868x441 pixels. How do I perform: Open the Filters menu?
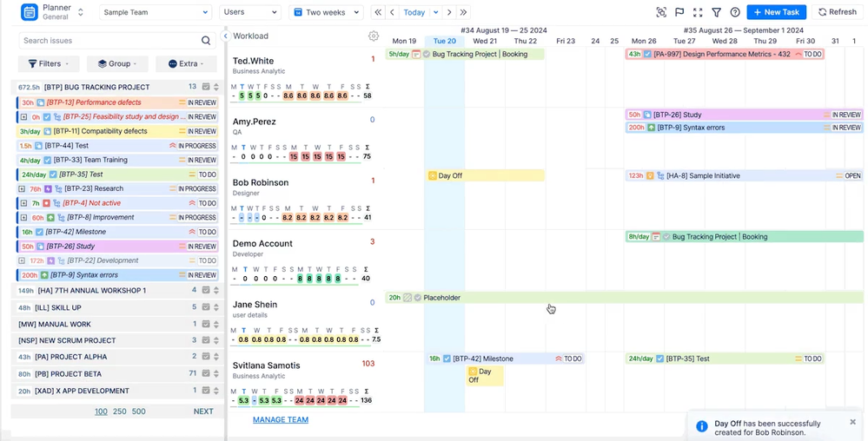49,63
